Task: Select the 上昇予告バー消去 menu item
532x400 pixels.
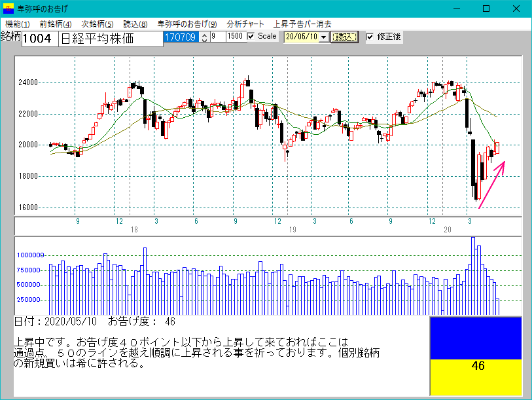Action: (302, 24)
